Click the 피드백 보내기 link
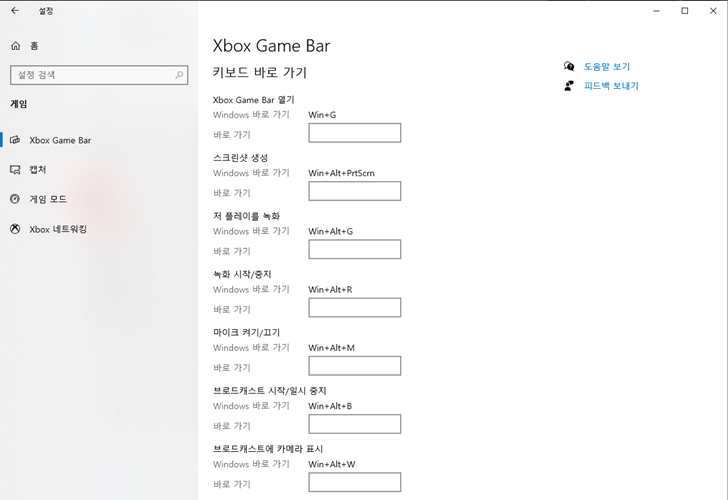The height and width of the screenshot is (500, 728). pyautogui.click(x=611, y=86)
